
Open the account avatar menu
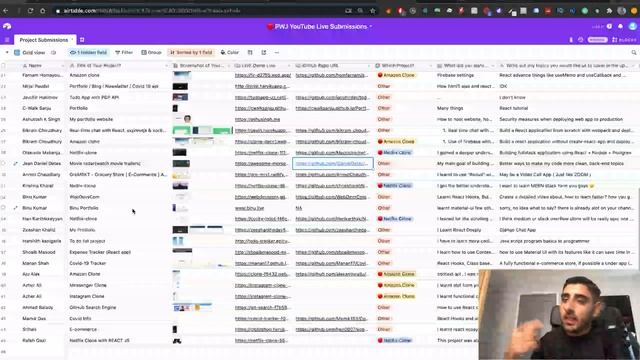(x=633, y=26)
